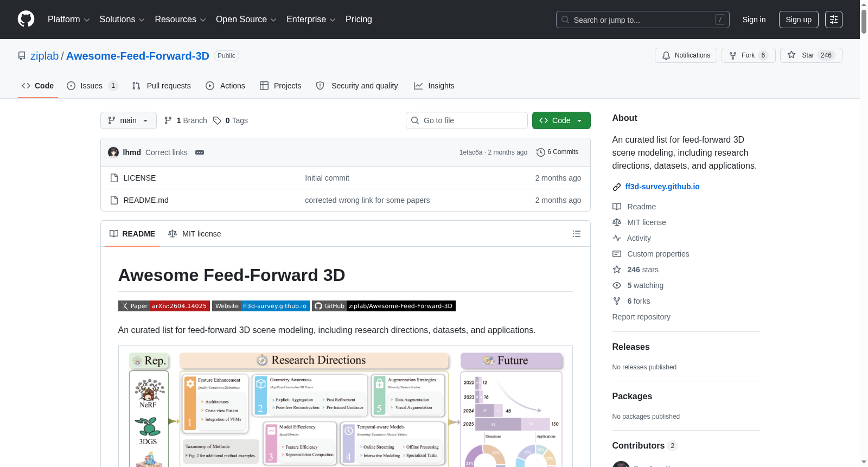Open the README outline list icon
The image size is (868, 467).
coord(577,234)
